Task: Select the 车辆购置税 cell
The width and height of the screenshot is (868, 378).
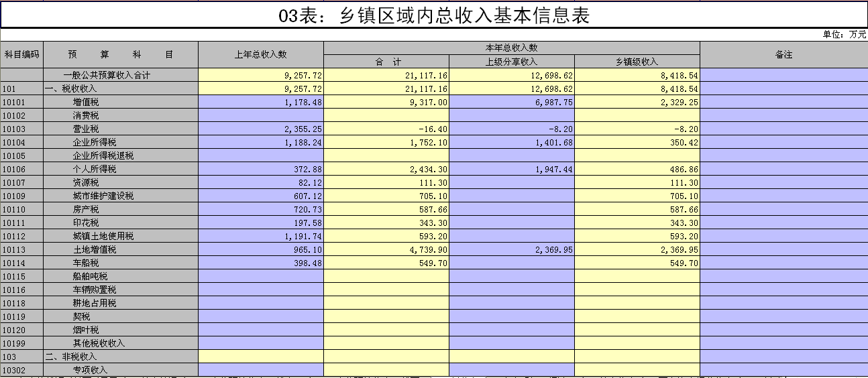Action: [x=121, y=290]
